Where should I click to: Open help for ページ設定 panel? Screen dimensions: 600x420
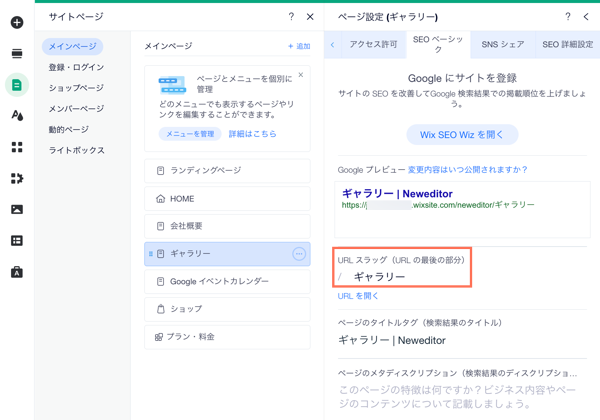(568, 16)
